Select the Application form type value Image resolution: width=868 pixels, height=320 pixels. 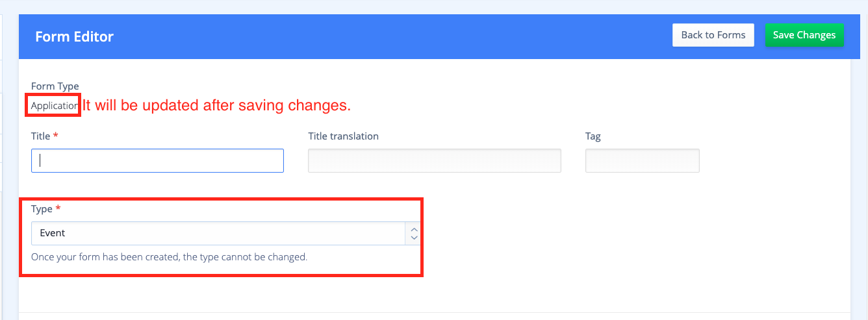tap(55, 105)
